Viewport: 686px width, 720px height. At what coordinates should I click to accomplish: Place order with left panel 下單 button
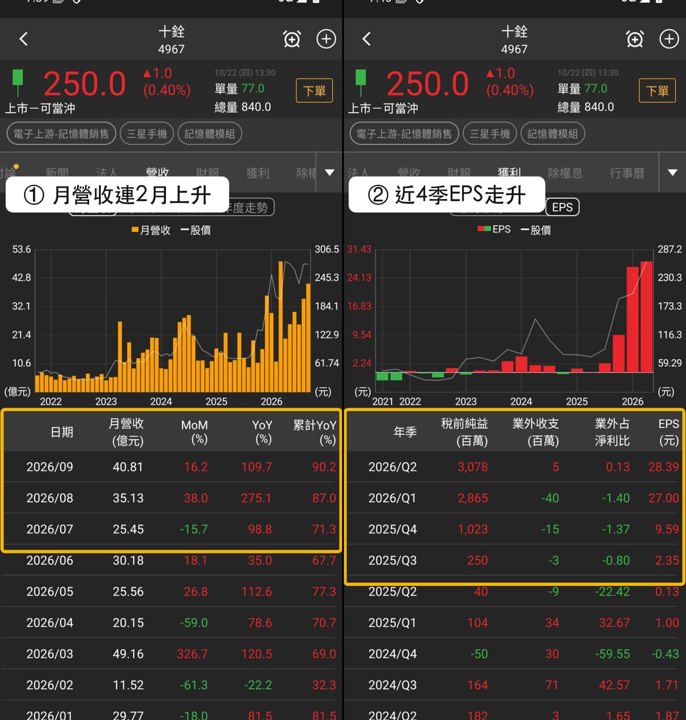click(315, 90)
